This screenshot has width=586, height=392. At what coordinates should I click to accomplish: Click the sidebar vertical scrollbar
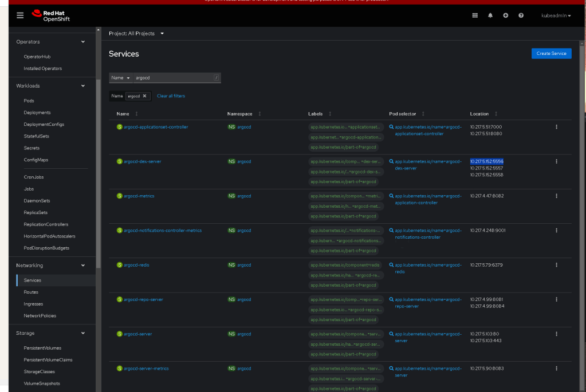tap(99, 173)
